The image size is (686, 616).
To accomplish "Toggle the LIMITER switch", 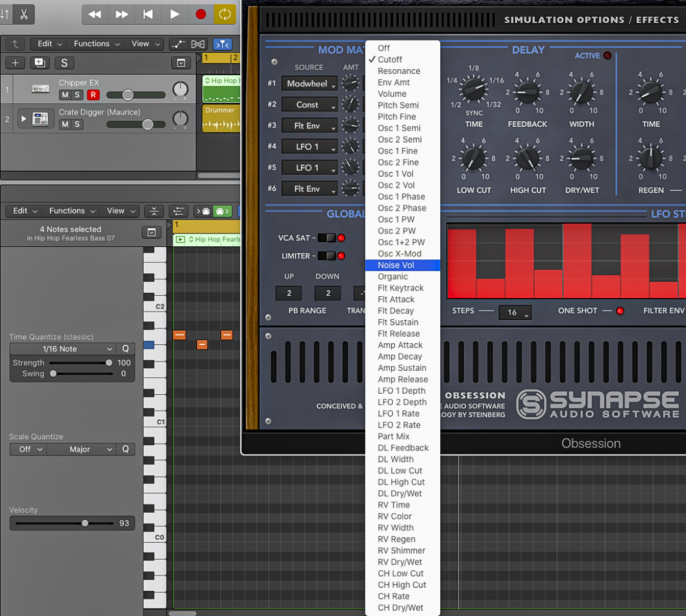I will click(327, 256).
